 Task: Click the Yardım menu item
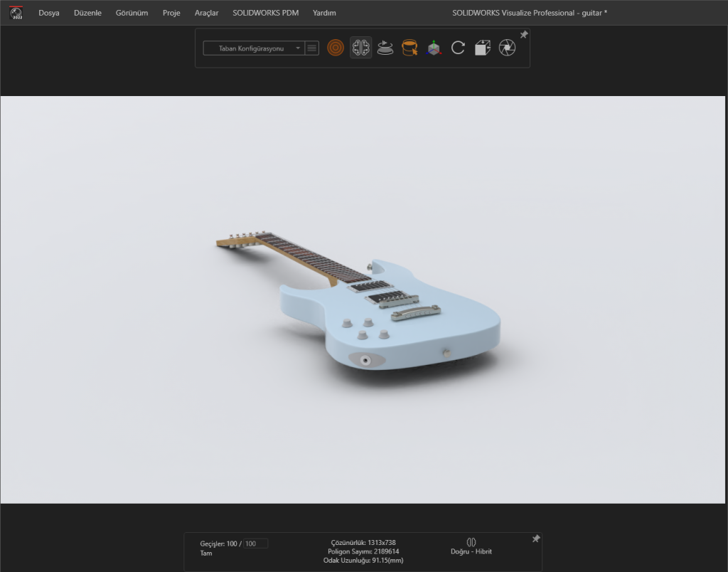click(324, 13)
